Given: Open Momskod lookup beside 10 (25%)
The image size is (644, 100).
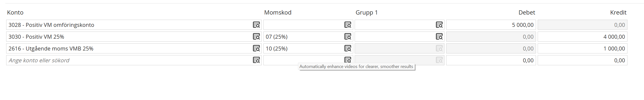Looking at the screenshot, I should (x=348, y=48).
